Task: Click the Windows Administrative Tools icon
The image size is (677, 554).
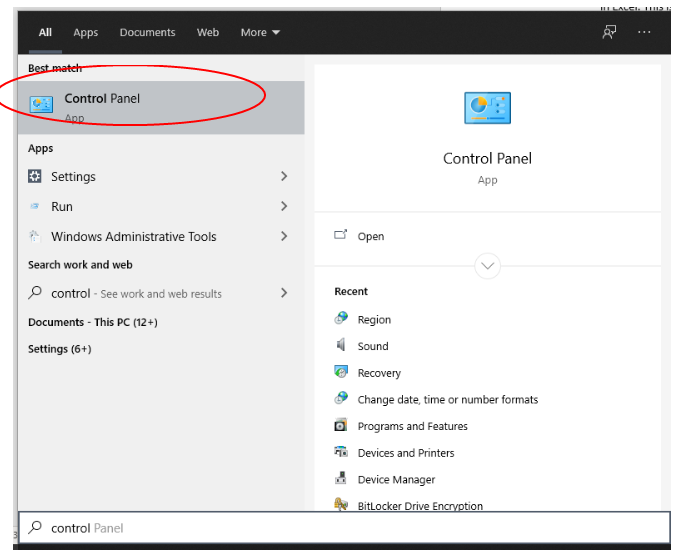Action: coord(35,237)
